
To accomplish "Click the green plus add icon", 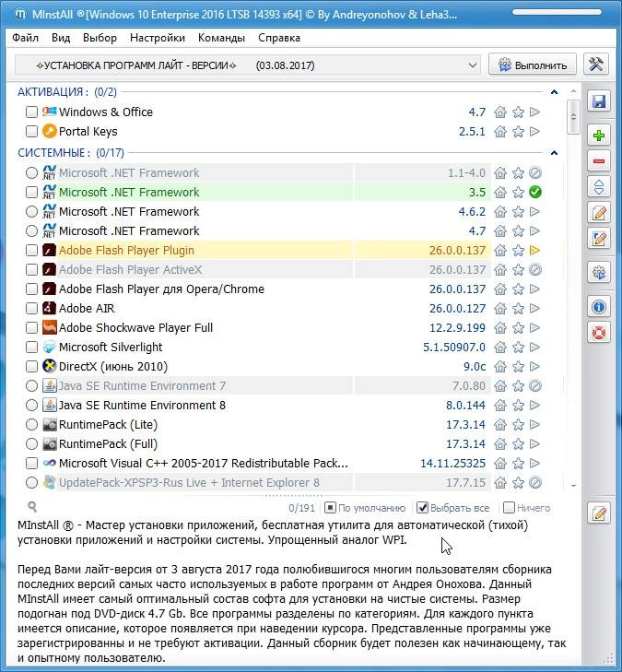I will (598, 136).
